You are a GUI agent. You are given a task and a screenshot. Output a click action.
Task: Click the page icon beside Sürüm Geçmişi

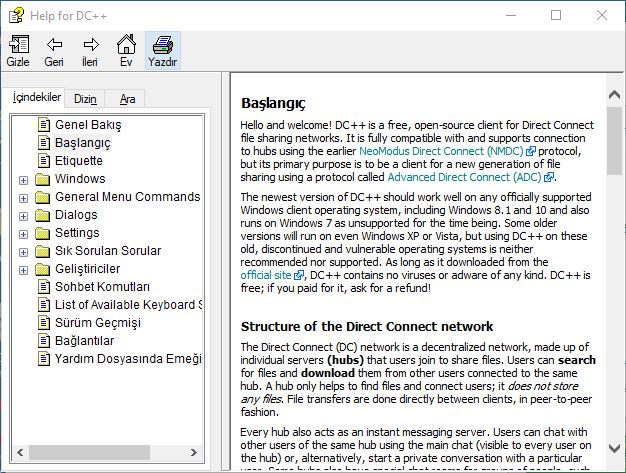coord(44,323)
